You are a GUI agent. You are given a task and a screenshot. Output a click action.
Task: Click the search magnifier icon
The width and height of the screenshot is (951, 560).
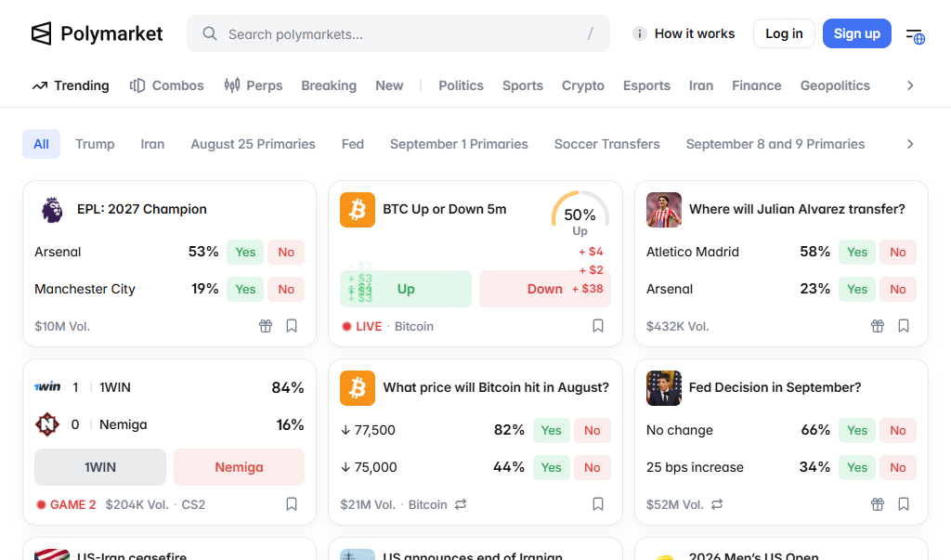[210, 33]
